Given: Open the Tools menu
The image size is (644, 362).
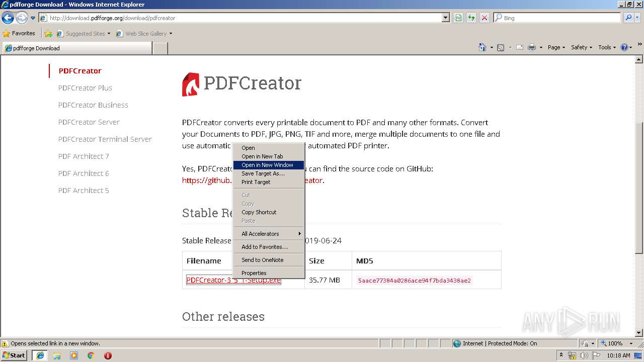Looking at the screenshot, I should click(x=607, y=47).
